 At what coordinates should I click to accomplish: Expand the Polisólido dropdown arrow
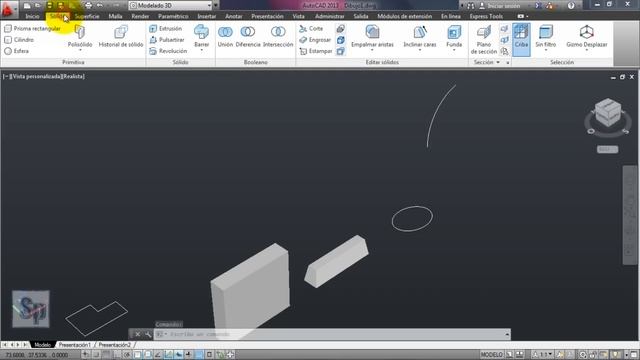point(80,50)
